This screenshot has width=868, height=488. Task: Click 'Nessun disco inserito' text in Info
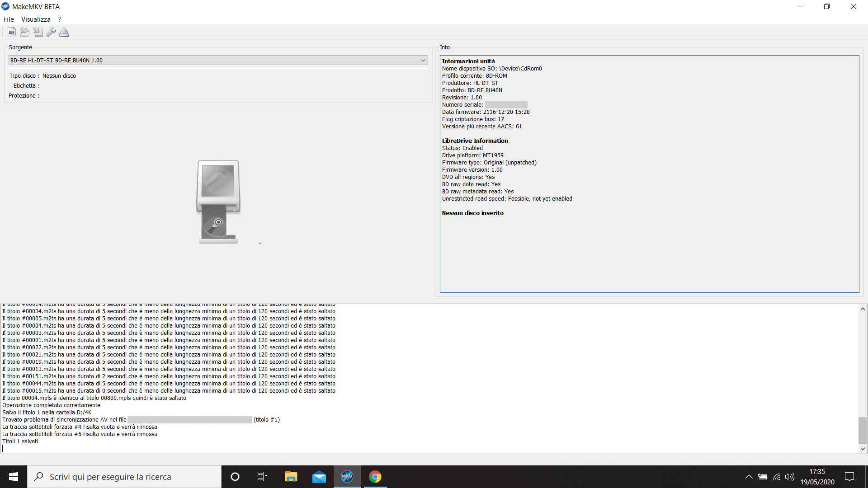[x=473, y=213]
